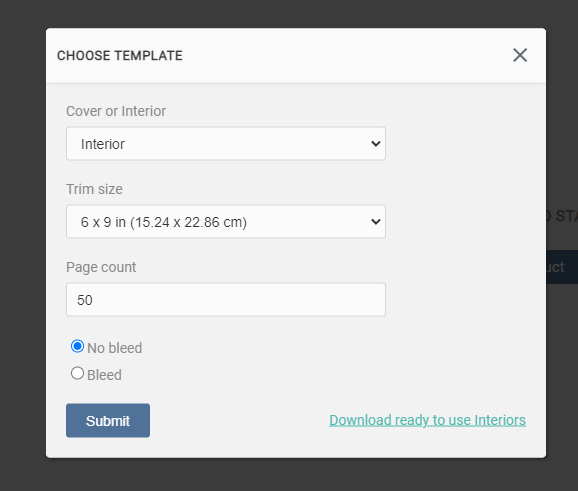This screenshot has width=578, height=491.
Task: Select the No bleed radio button
Action: coord(77,346)
